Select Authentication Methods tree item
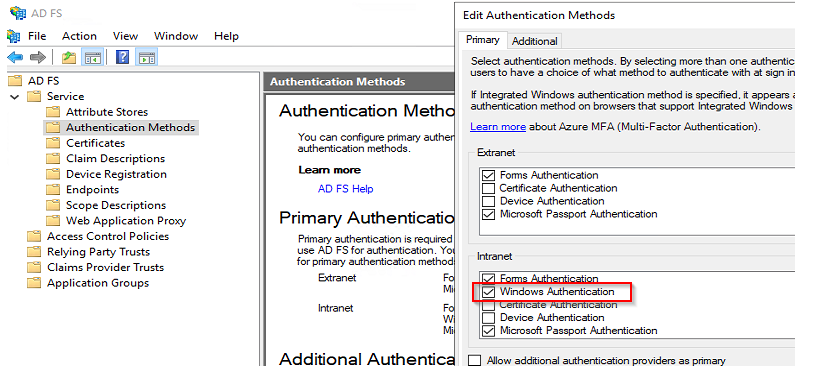832x383 pixels. click(x=131, y=127)
